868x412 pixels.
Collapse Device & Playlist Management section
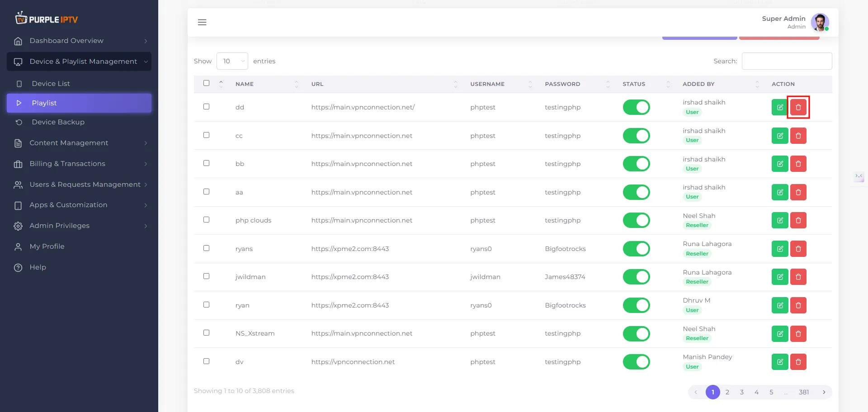[79, 62]
